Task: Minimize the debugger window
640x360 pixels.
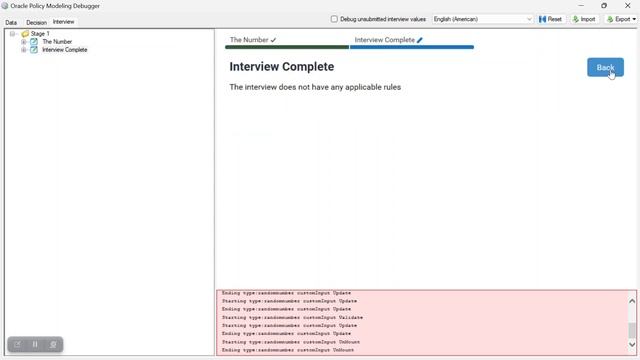Action: 581,6
